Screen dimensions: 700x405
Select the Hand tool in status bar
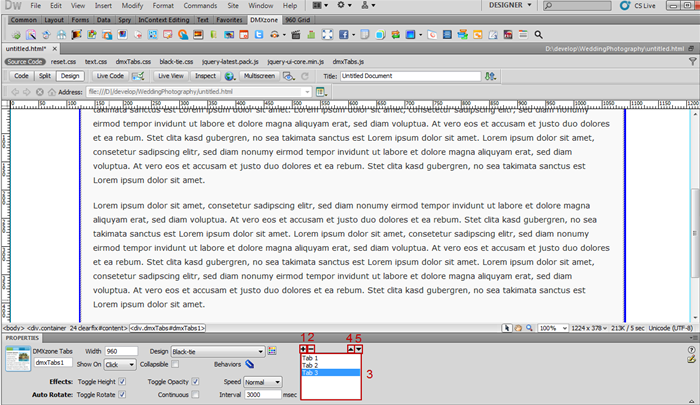pos(520,328)
